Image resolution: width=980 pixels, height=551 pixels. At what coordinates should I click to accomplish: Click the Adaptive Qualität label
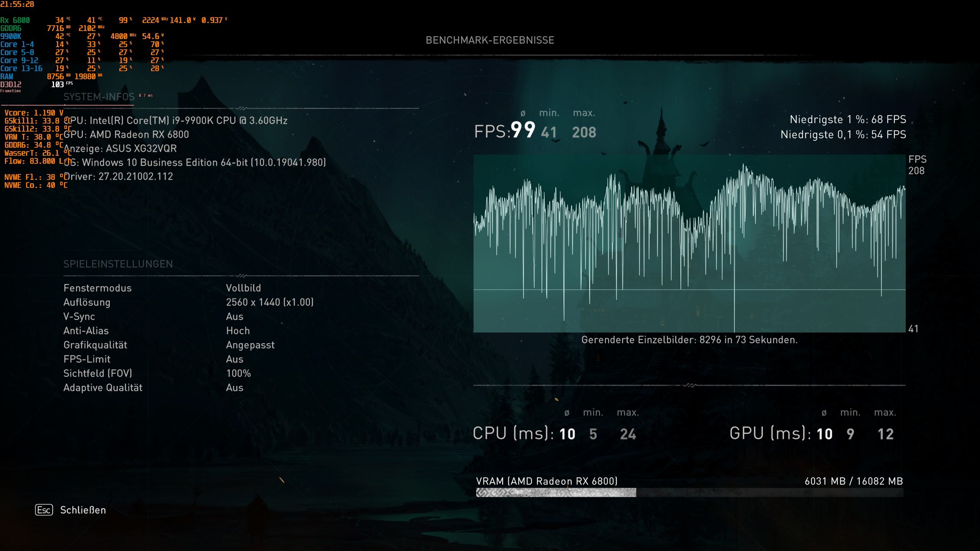tap(103, 388)
